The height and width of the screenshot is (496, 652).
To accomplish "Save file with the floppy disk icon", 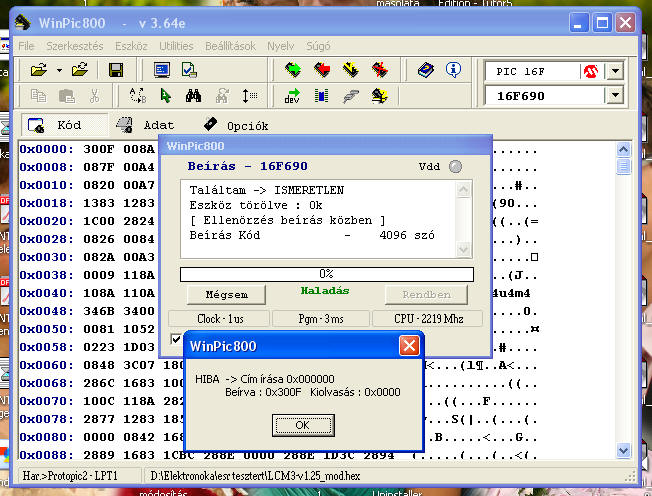I will coord(116,70).
